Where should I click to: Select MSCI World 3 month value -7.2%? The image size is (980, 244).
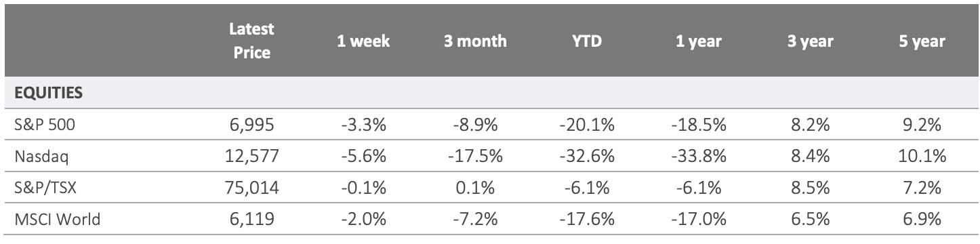[x=475, y=219]
